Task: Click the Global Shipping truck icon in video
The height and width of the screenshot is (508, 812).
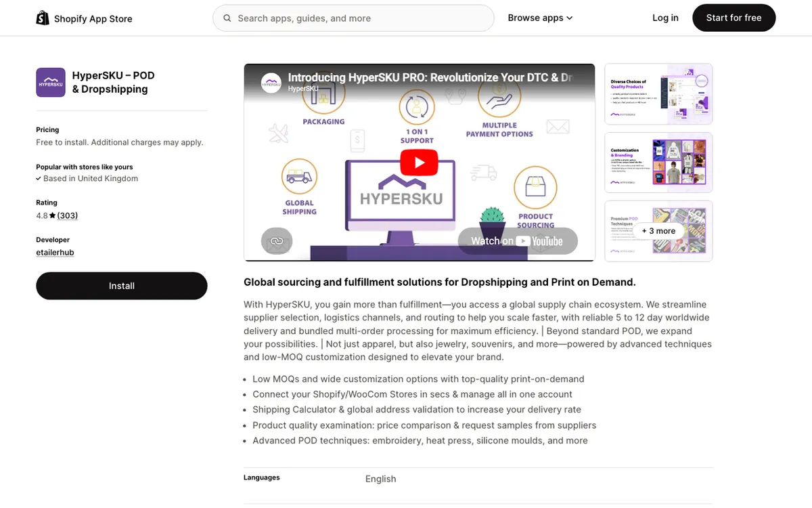Action: 299,177
